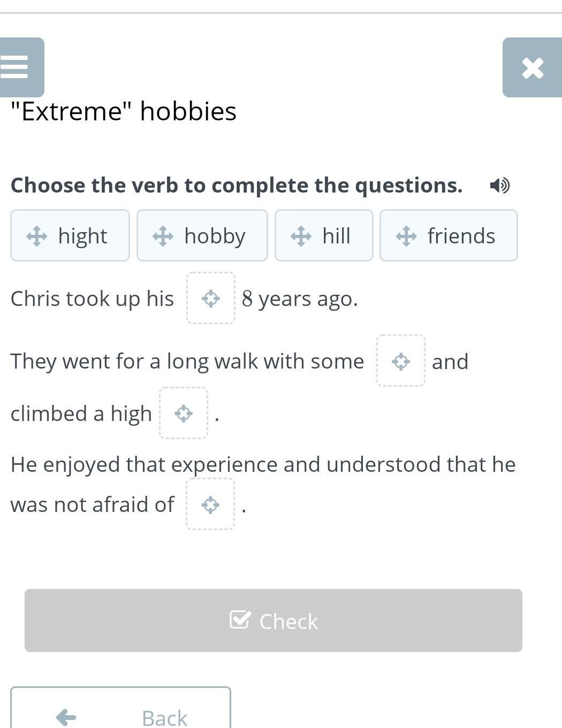Click the move icon on 'hobby' tile
The height and width of the screenshot is (728, 562).
point(163,236)
